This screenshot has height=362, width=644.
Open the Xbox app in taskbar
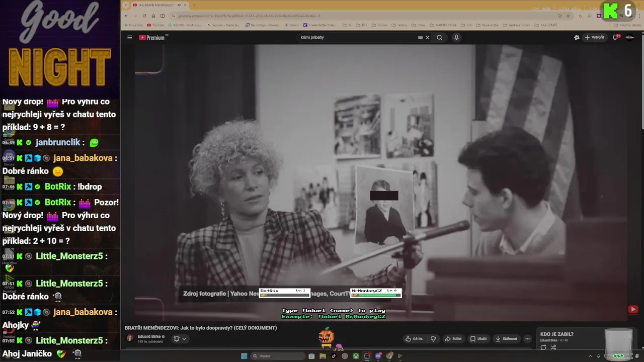pyautogui.click(x=356, y=356)
